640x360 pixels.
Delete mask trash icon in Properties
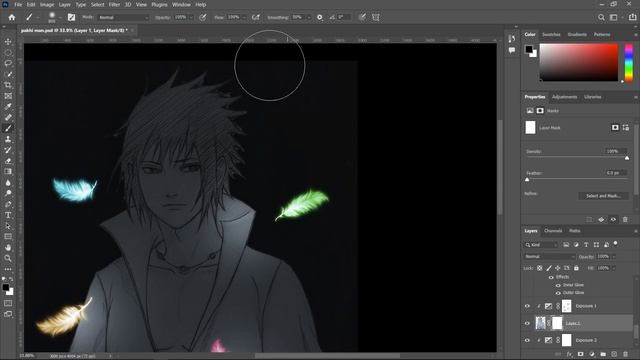[625, 220]
